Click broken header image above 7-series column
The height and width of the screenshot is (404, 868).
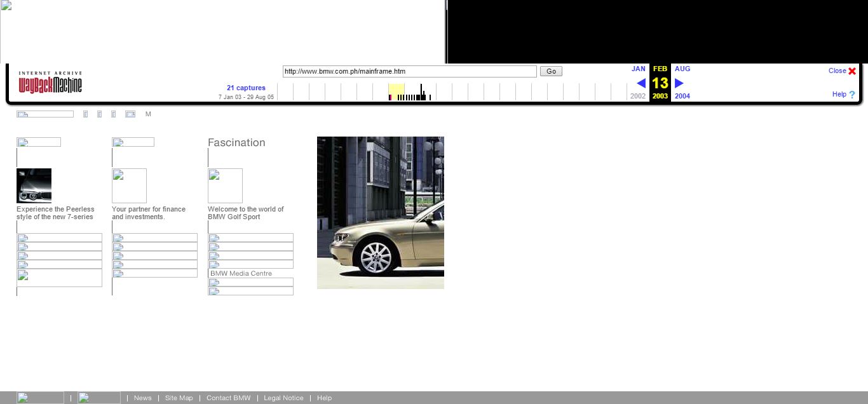(39, 142)
